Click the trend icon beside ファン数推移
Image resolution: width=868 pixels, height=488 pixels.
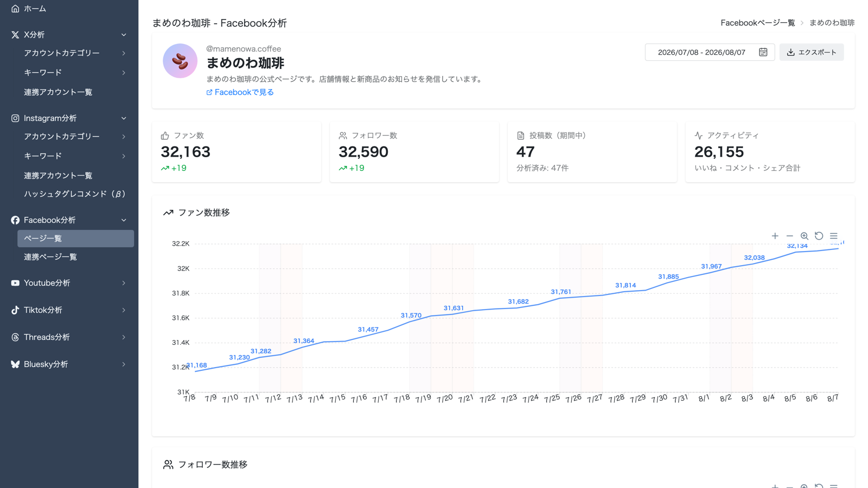(168, 213)
